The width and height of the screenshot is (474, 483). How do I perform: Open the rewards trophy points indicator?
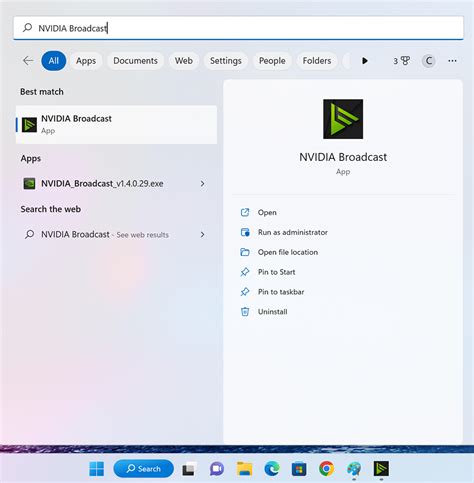401,61
